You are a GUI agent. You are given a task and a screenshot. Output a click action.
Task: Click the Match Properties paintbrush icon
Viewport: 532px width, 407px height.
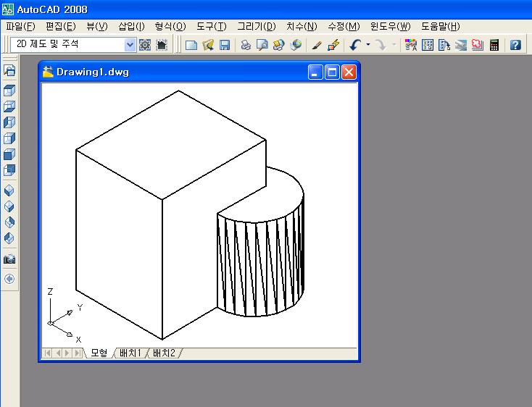point(333,45)
